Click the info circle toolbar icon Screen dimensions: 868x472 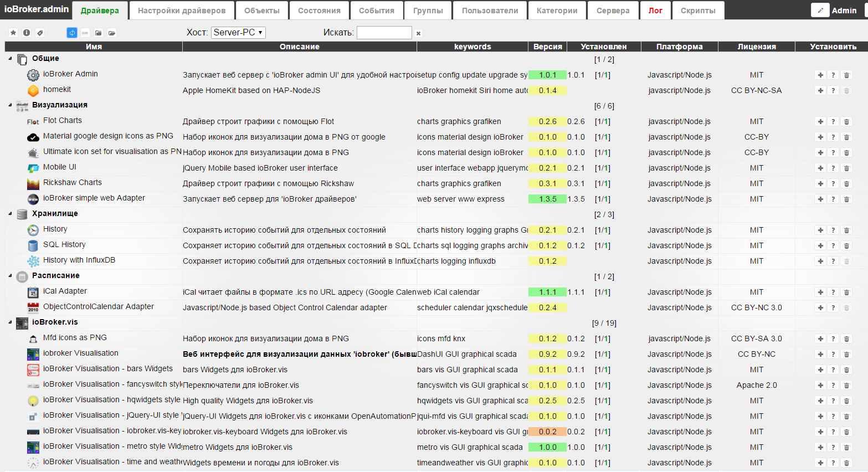[27, 33]
